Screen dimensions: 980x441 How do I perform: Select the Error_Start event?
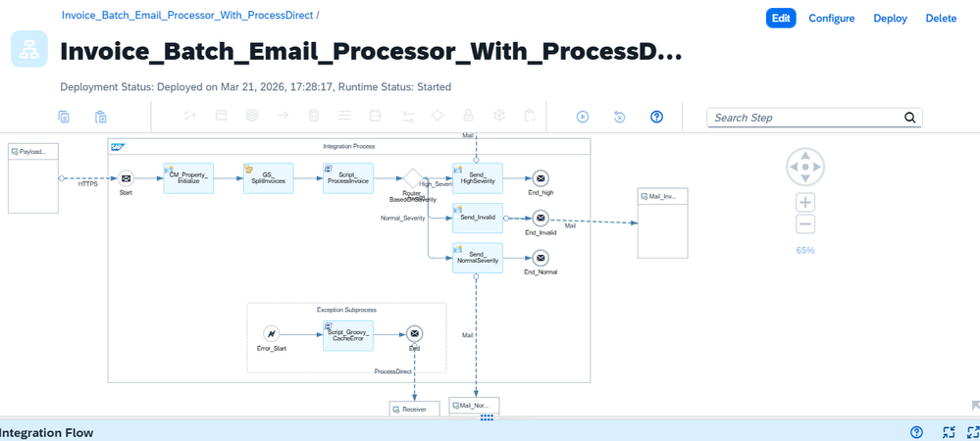(272, 334)
